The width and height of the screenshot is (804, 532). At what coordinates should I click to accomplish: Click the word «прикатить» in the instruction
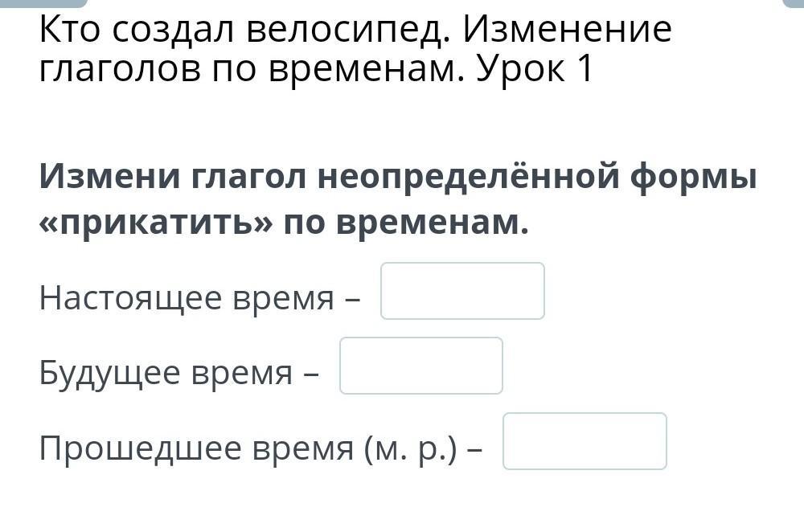(x=157, y=224)
